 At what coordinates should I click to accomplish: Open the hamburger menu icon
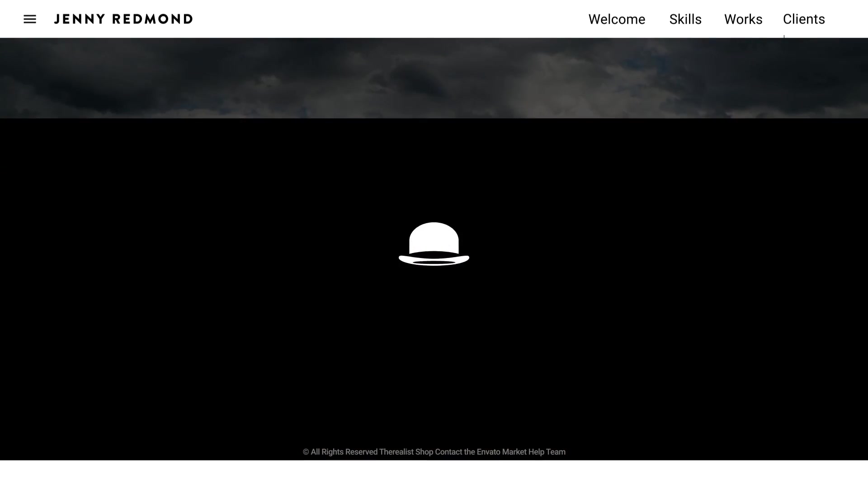30,19
